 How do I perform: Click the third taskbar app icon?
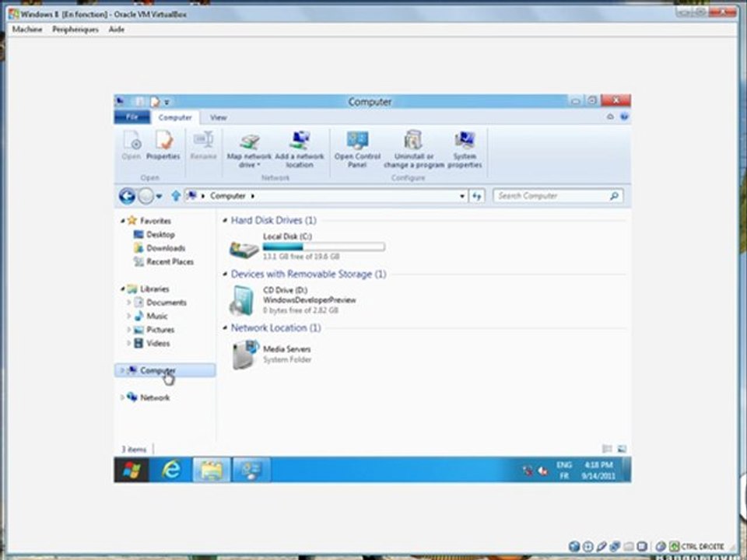pyautogui.click(x=251, y=470)
